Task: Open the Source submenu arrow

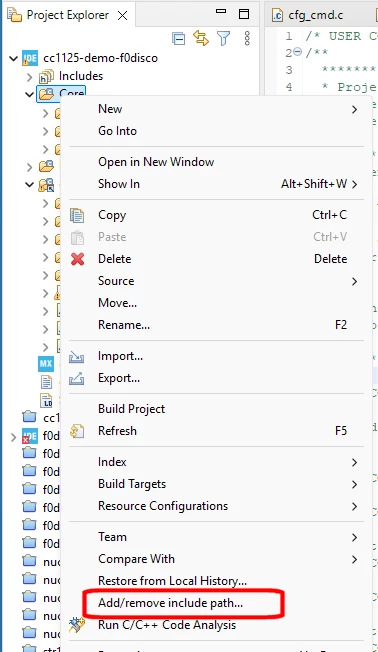Action: 354,282
